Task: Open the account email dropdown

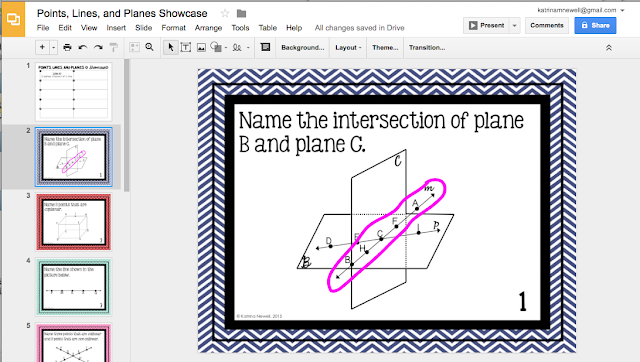Action: click(581, 10)
